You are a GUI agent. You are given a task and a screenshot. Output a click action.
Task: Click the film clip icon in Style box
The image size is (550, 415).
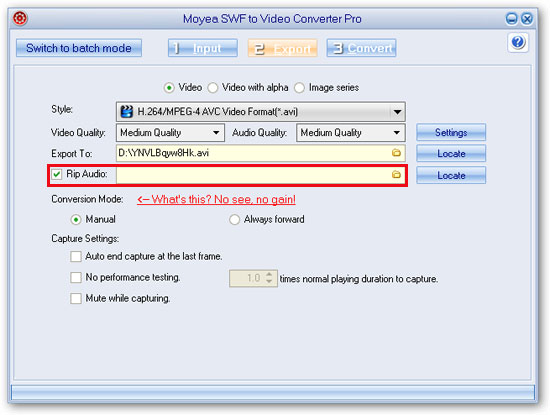point(127,112)
